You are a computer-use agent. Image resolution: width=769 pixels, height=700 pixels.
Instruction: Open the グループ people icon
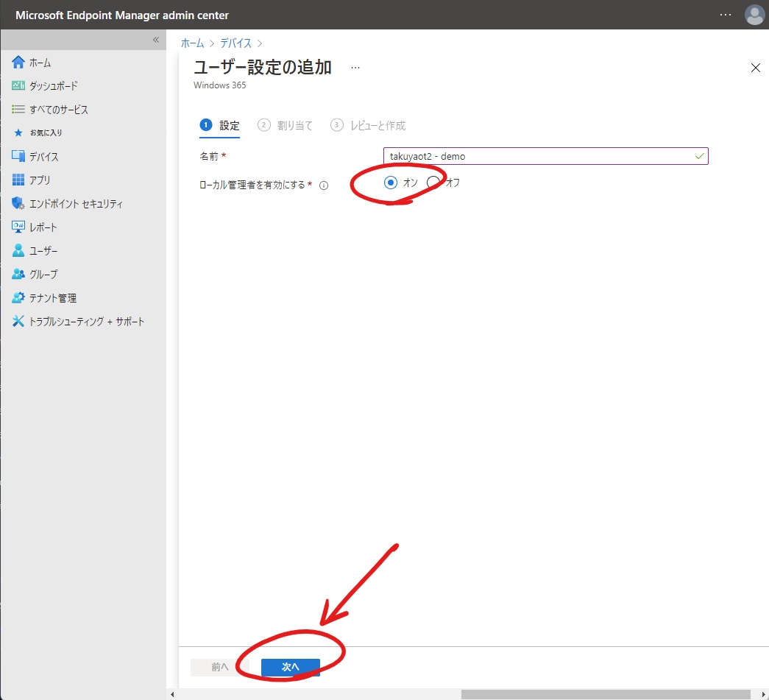(x=18, y=275)
